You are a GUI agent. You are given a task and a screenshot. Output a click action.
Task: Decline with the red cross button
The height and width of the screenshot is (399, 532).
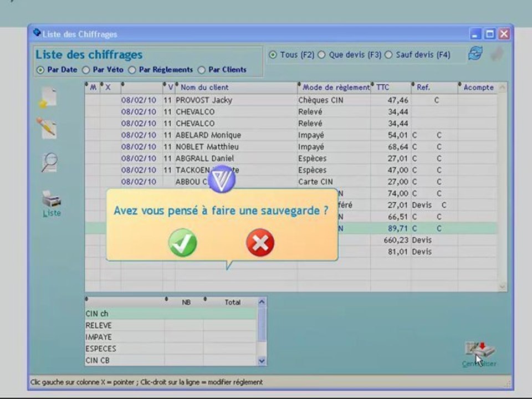[x=260, y=243]
